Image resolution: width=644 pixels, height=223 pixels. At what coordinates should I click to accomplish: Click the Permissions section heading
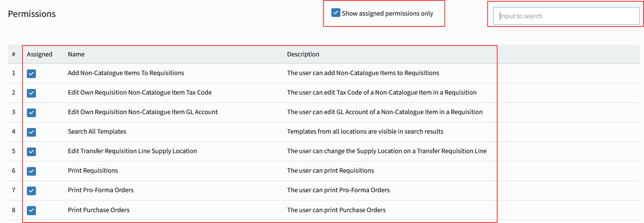[32, 14]
